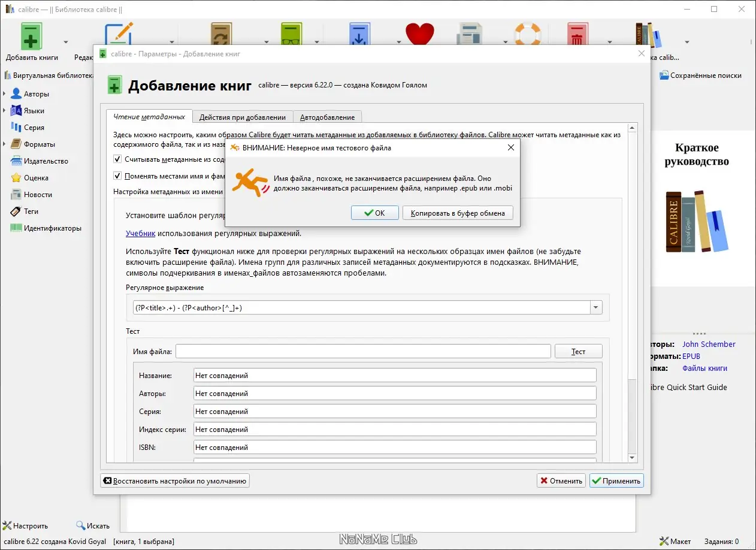The width and height of the screenshot is (756, 550).
Task: Select Оценка star item
Action: click(x=29, y=177)
